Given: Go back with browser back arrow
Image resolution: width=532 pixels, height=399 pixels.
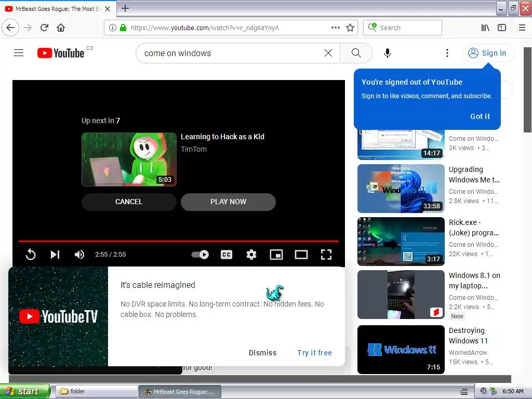Looking at the screenshot, I should click(x=10, y=28).
